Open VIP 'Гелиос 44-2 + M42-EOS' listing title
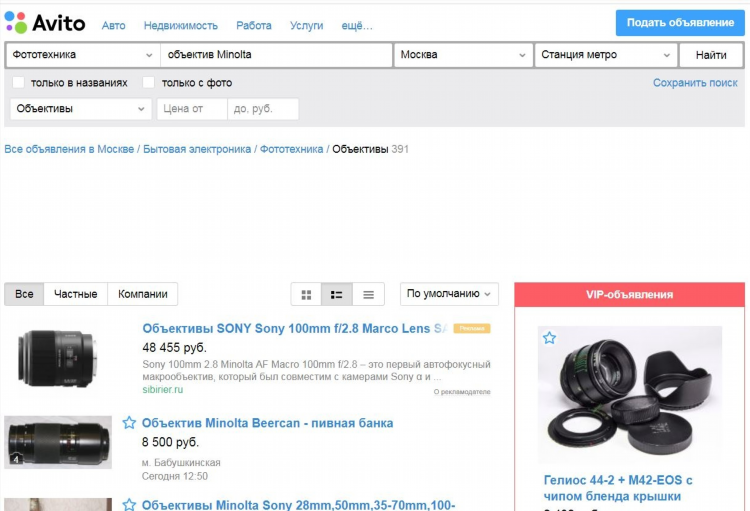 click(x=618, y=488)
